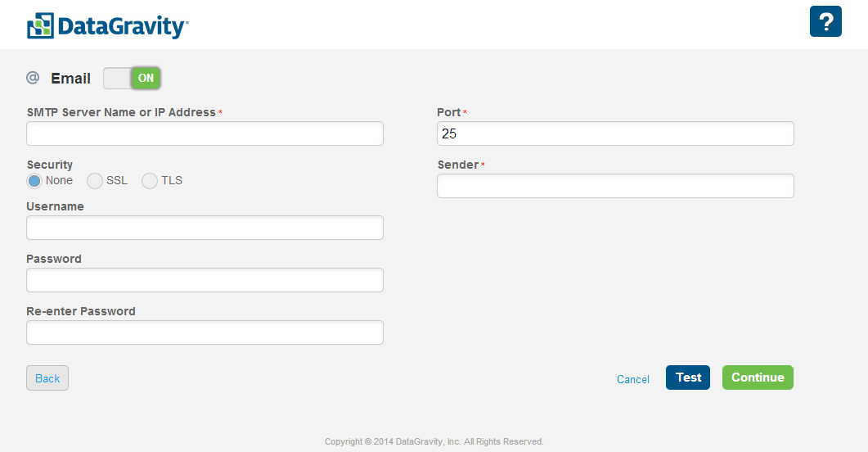The height and width of the screenshot is (452, 868).
Task: Click the copyright footer text
Action: pos(434,441)
